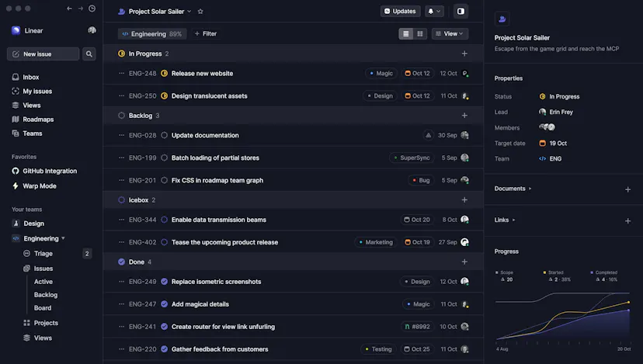The width and height of the screenshot is (643, 364).
Task: Click the Bug label on ENG-201
Action: pyautogui.click(x=421, y=180)
